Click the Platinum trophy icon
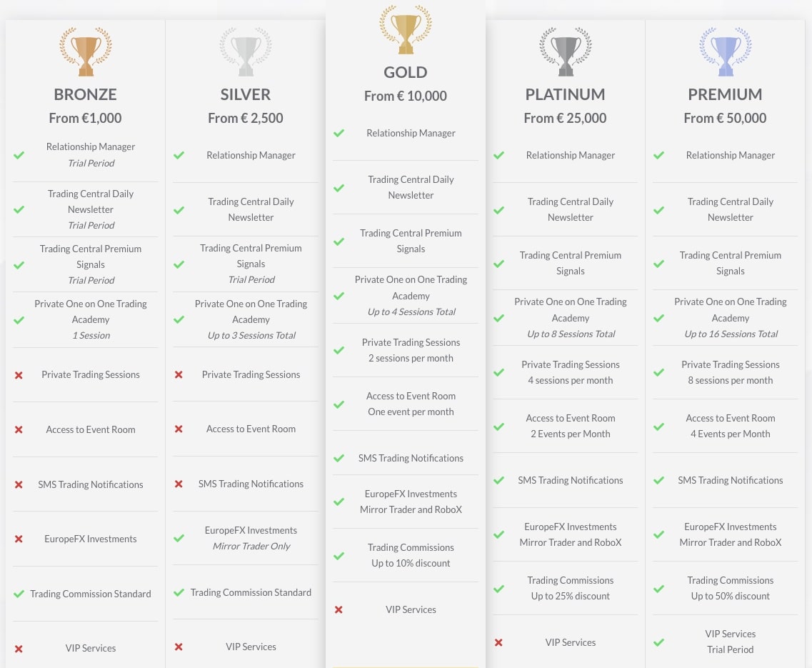Screen dimensions: 812x668 click(566, 51)
